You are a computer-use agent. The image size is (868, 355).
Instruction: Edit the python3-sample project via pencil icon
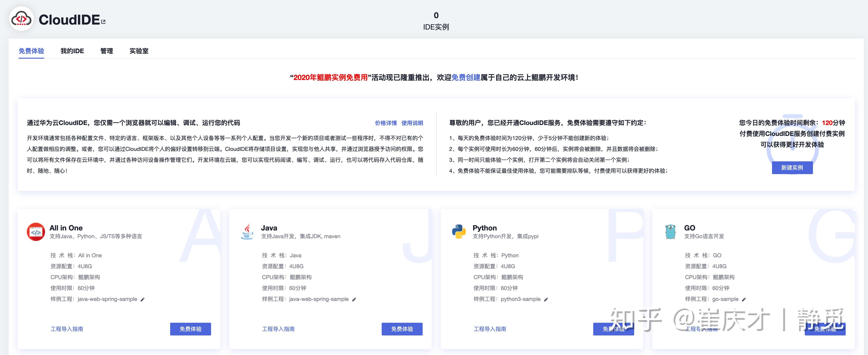click(547, 299)
